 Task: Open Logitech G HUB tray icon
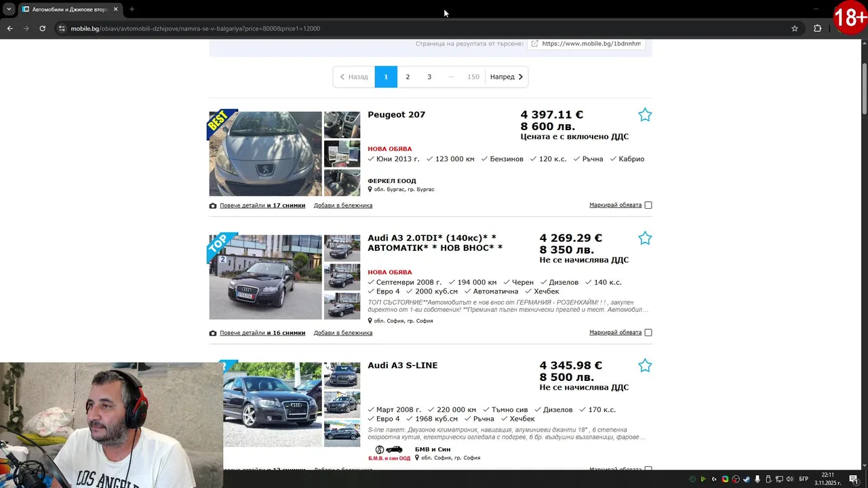(714, 479)
